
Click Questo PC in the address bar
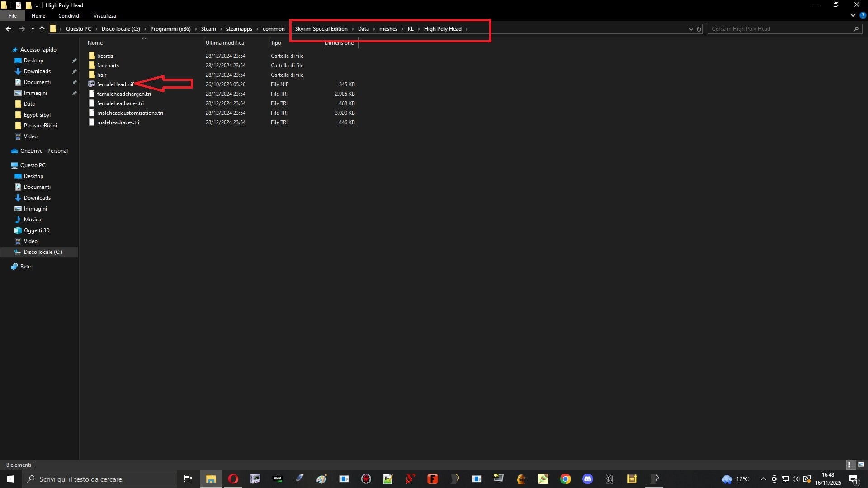(78, 29)
